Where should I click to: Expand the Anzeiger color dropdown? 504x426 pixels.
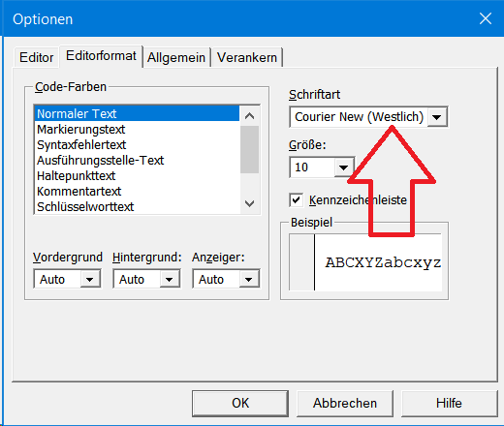(x=248, y=279)
